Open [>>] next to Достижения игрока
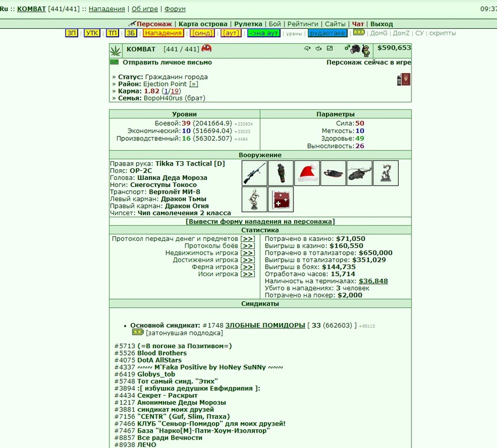This screenshot has height=448, width=497. 248,260
